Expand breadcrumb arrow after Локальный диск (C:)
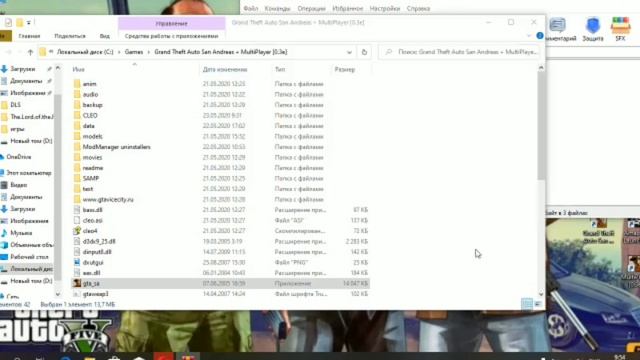Screen dimensions: 640x360 (119, 52)
